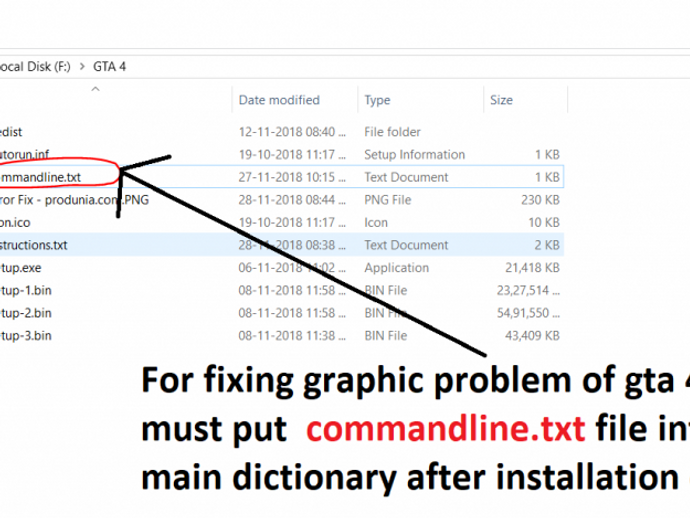The image size is (690, 518).
Task: Click the 'Icon' type cell
Action: (x=376, y=222)
